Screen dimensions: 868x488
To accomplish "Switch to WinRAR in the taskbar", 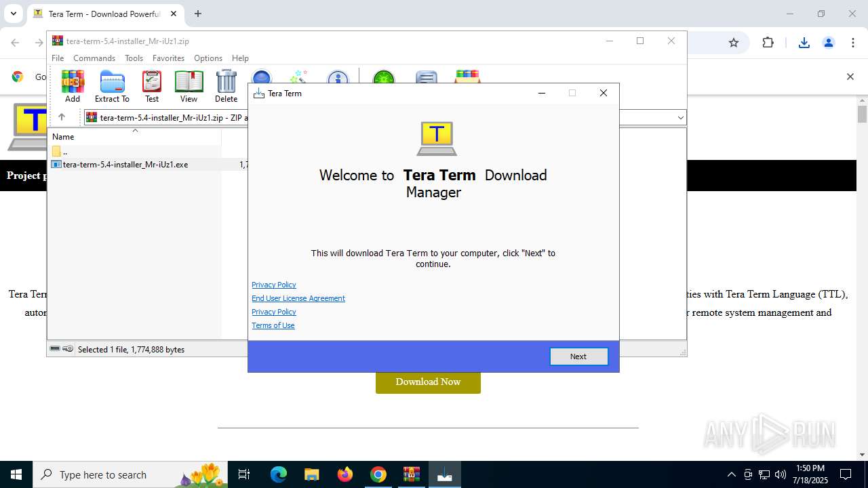I will click(412, 474).
